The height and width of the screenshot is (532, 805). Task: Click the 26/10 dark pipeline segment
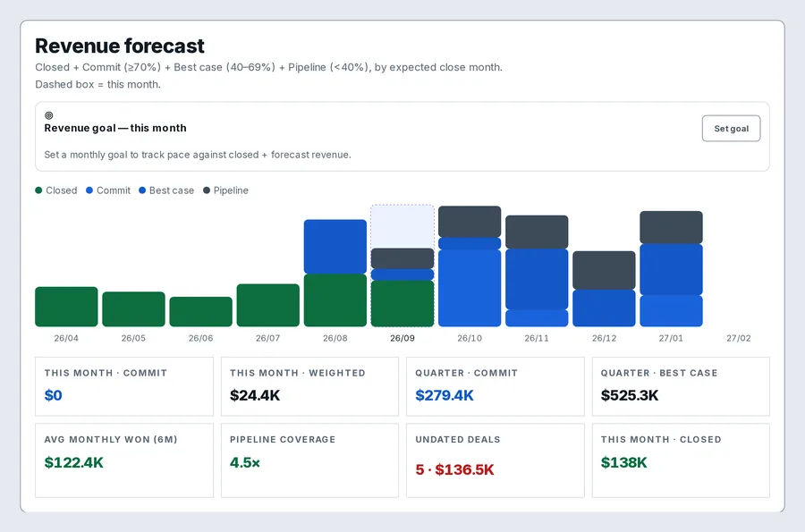coord(470,222)
